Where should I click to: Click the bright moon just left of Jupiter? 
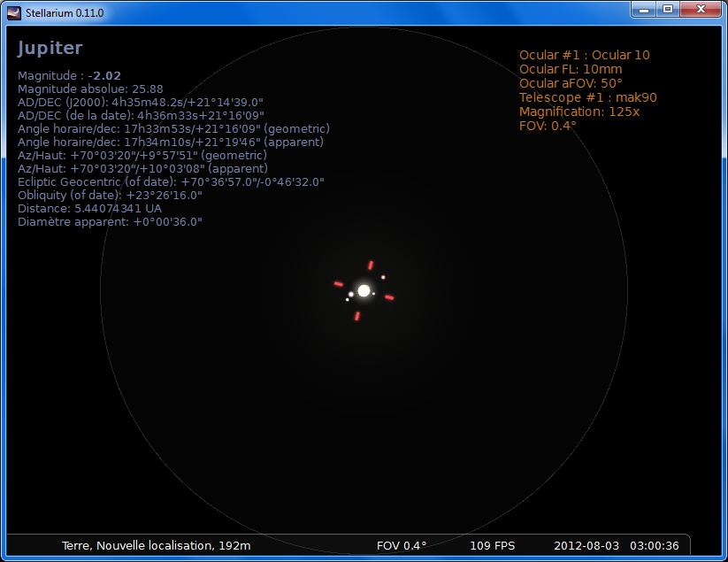coord(351,295)
